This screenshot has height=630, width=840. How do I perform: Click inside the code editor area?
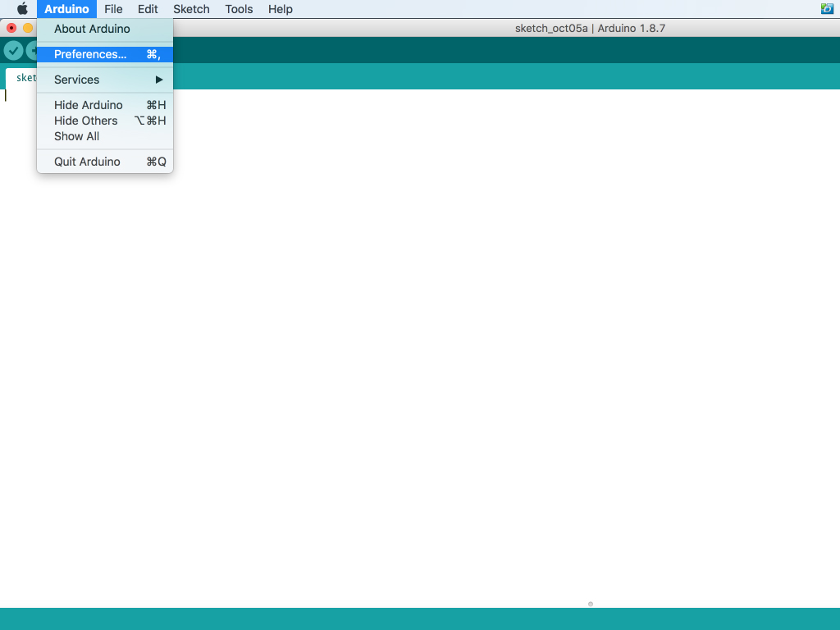[x=420, y=348]
